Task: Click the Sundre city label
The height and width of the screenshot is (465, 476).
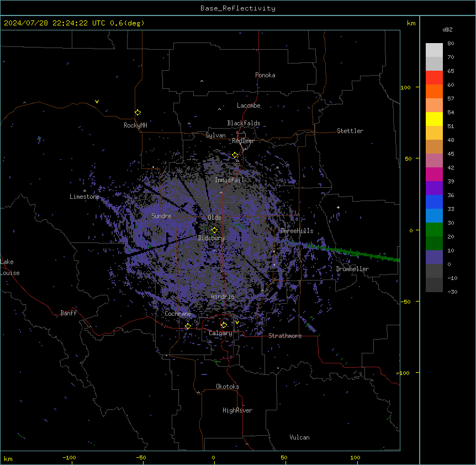Action: pos(161,216)
